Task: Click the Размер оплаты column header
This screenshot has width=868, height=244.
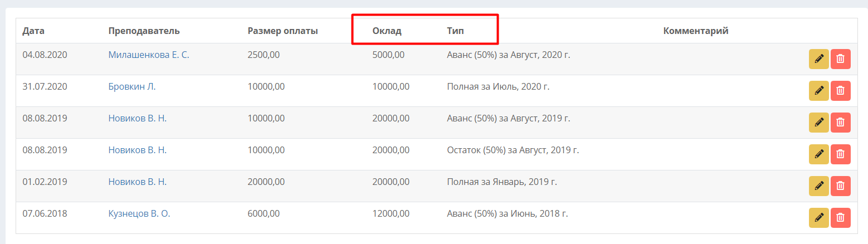Action: click(282, 31)
